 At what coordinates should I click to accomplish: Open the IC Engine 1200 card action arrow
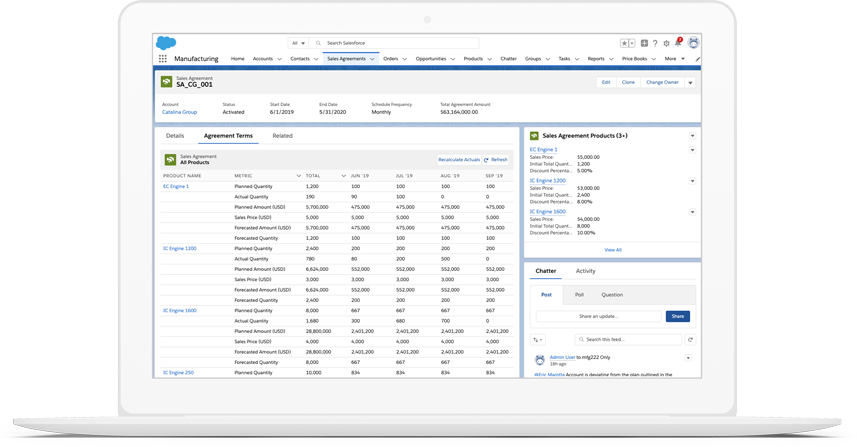tap(692, 181)
